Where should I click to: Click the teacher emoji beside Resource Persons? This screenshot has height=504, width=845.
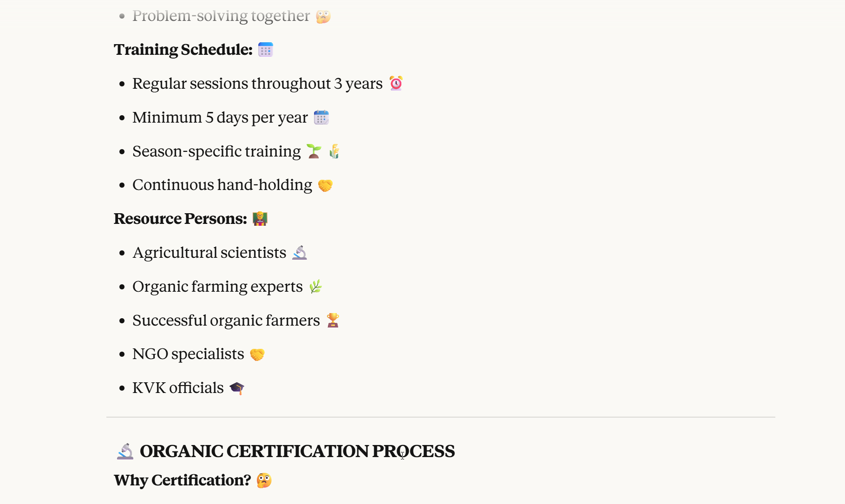point(260,219)
